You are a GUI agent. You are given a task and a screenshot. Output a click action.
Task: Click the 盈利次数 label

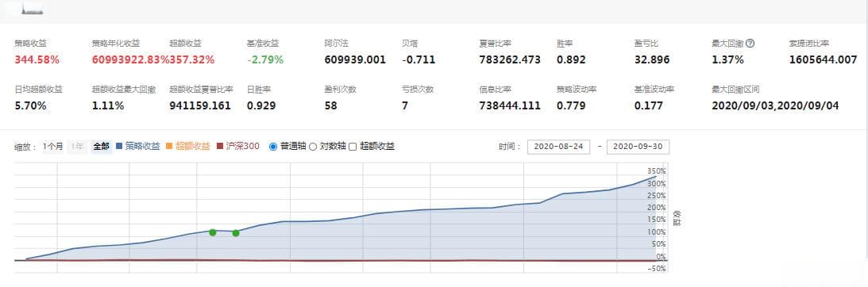pos(341,89)
